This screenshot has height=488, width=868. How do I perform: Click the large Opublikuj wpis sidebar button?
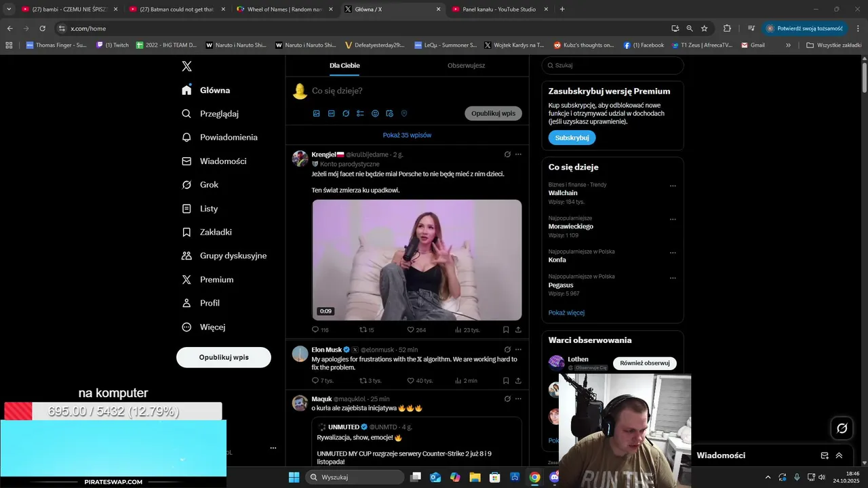(224, 357)
